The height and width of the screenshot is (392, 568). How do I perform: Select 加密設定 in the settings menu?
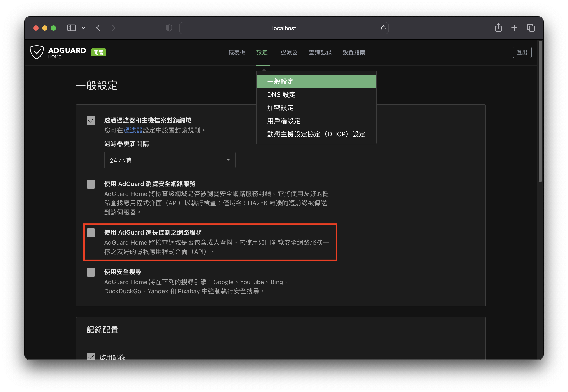[x=316, y=108]
